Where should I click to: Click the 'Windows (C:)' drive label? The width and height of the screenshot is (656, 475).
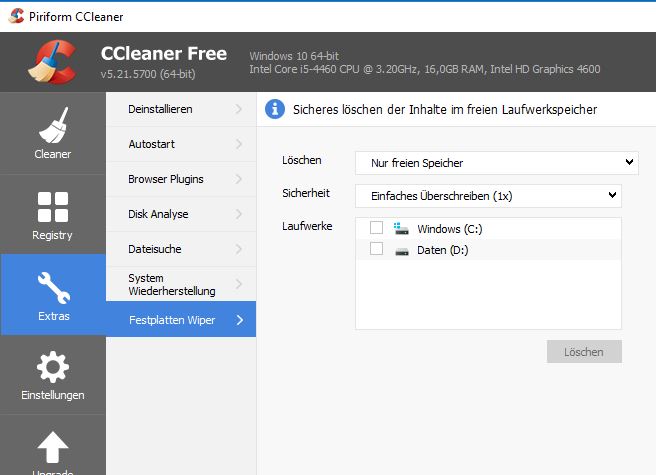450,229
